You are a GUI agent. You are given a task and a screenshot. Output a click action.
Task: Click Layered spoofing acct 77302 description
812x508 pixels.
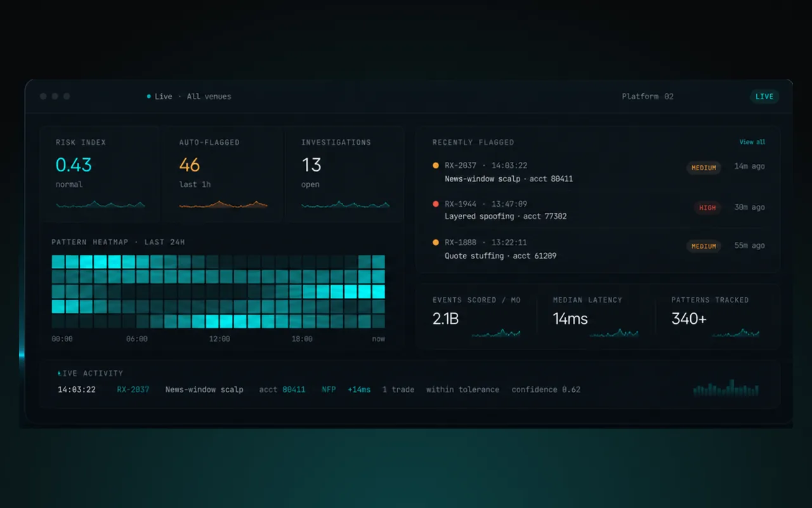point(506,217)
